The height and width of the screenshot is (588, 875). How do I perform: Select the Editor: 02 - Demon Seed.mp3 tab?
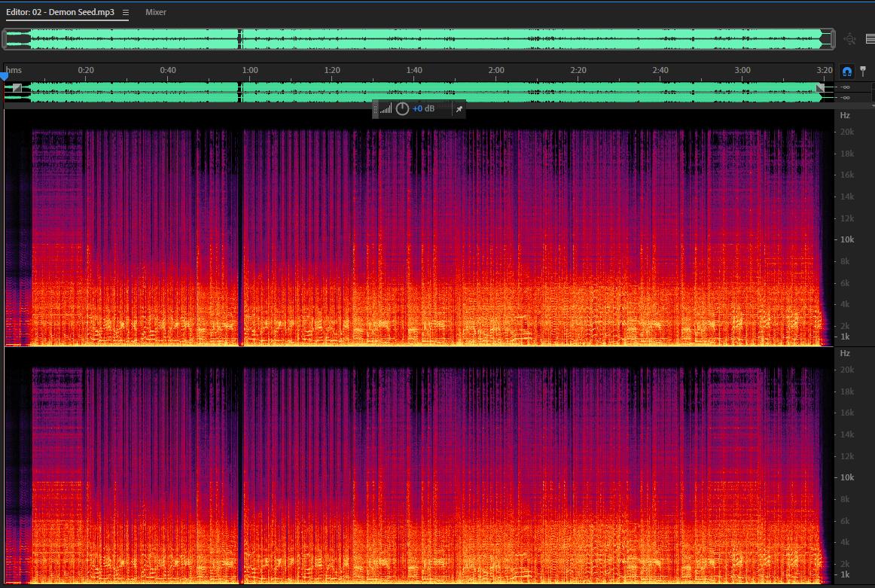click(60, 12)
